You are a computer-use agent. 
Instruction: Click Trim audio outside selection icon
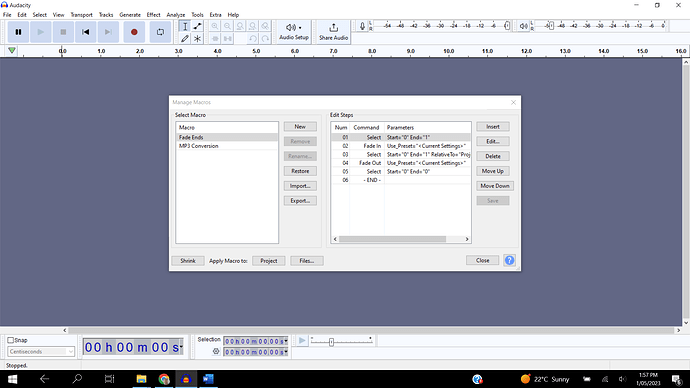(215, 39)
